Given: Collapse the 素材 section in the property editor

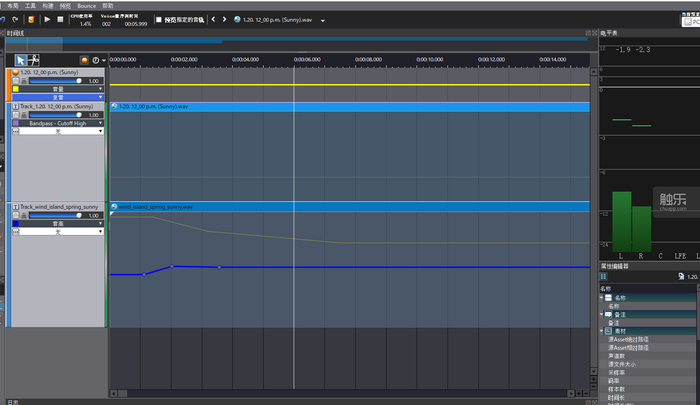Looking at the screenshot, I should click(603, 330).
